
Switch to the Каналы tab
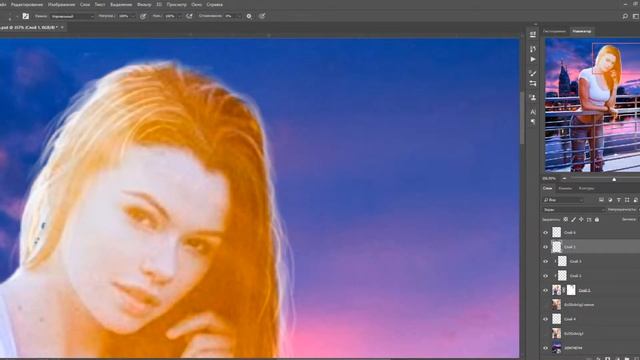pos(565,188)
